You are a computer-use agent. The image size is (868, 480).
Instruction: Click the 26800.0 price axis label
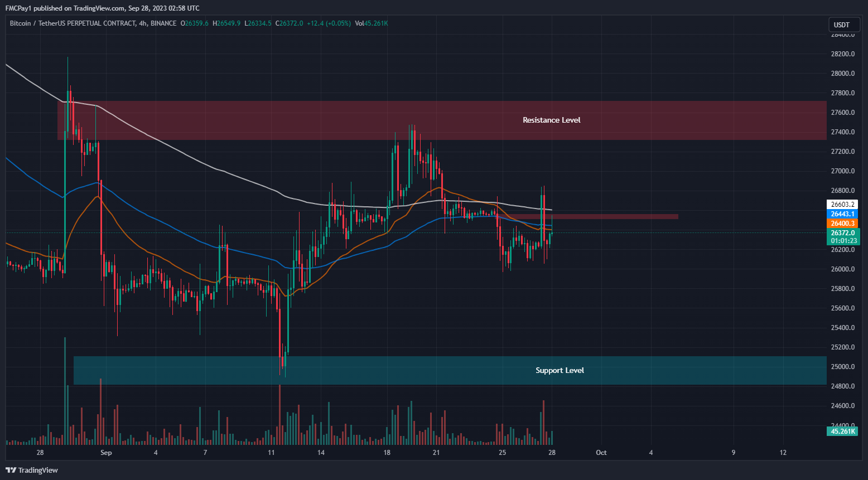[x=843, y=191]
